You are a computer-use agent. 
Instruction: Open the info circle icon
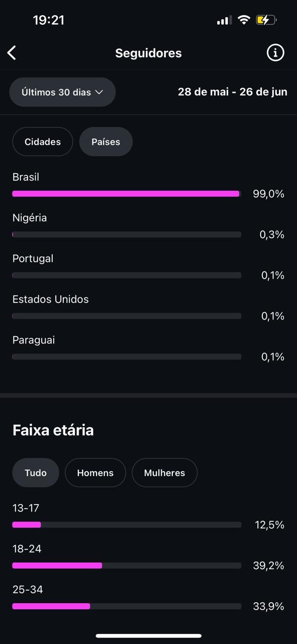275,53
